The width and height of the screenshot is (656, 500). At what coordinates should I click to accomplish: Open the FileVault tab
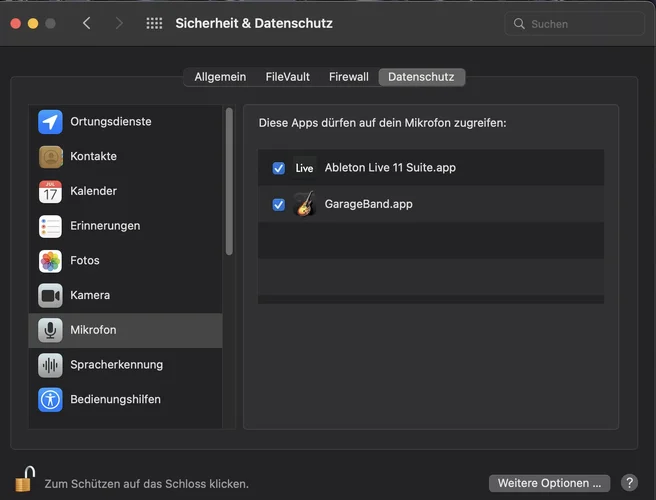point(287,77)
